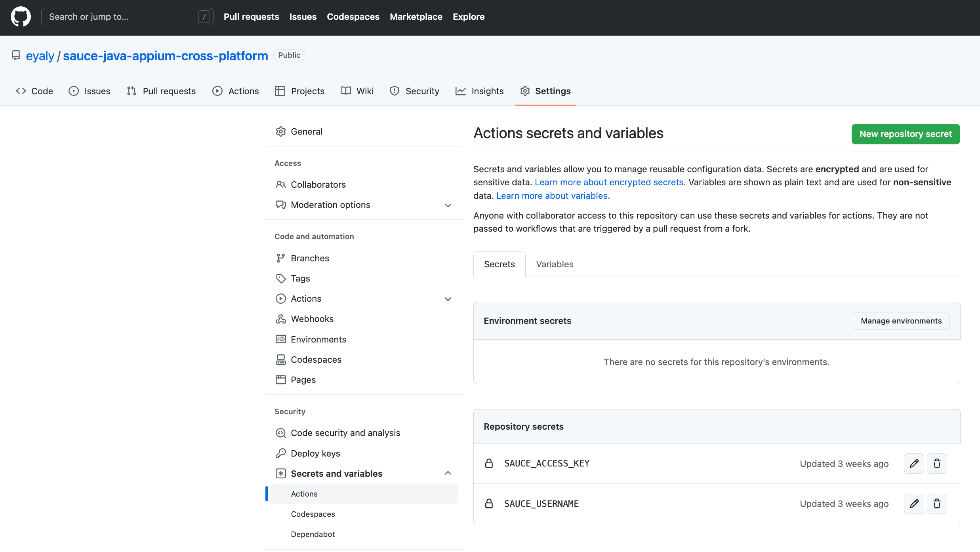This screenshot has width=980, height=552.
Task: Click the delete trash icon for SAUCE_ACCESS_KEY
Action: click(938, 463)
